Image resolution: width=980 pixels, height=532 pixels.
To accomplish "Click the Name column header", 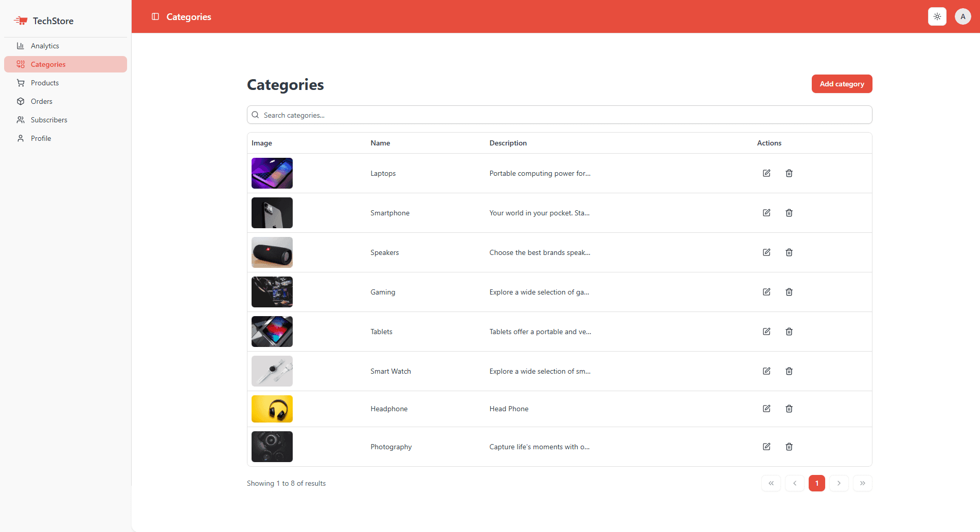I will click(380, 143).
